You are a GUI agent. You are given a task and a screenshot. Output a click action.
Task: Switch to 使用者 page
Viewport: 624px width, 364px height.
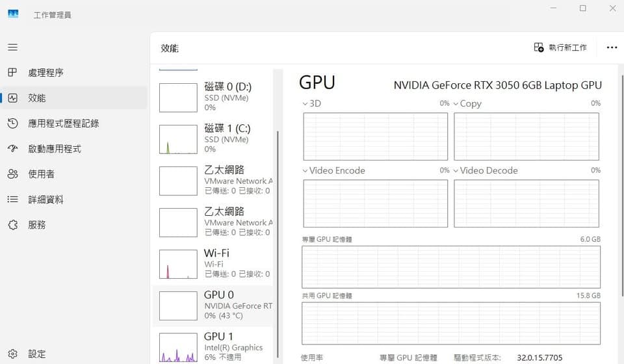(x=73, y=174)
